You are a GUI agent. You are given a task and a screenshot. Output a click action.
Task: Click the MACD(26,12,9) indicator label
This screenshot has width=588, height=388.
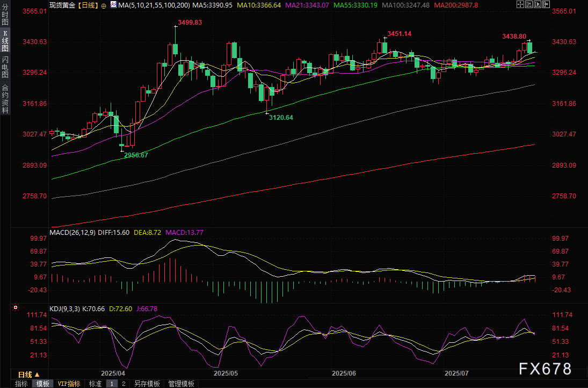(x=73, y=232)
